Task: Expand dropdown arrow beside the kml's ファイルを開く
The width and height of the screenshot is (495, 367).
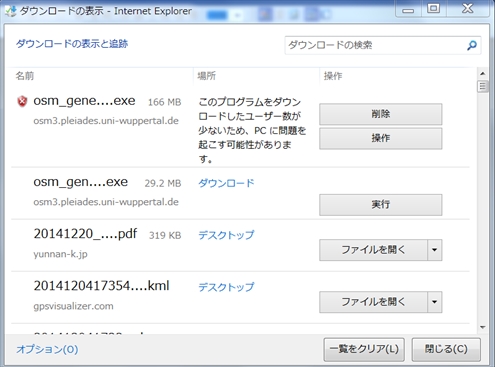Action: [435, 302]
